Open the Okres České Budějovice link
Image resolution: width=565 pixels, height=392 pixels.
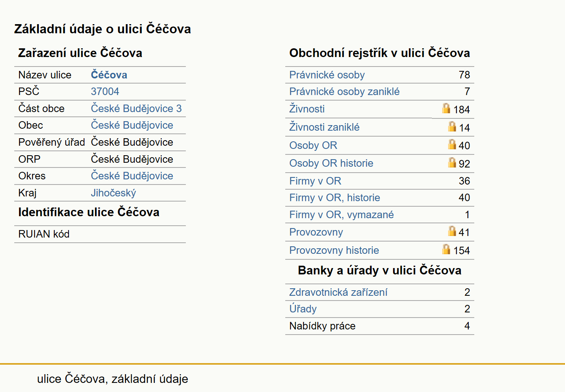point(132,176)
